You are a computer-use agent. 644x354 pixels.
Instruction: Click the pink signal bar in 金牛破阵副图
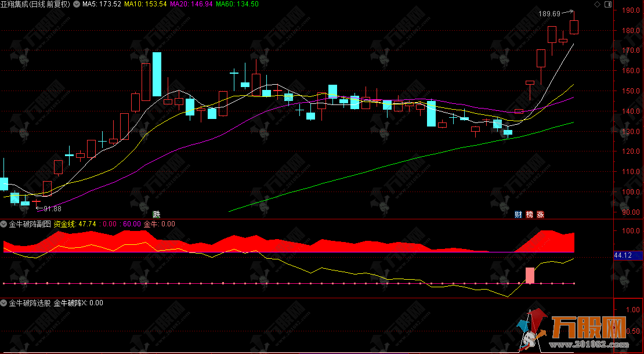coord(529,275)
